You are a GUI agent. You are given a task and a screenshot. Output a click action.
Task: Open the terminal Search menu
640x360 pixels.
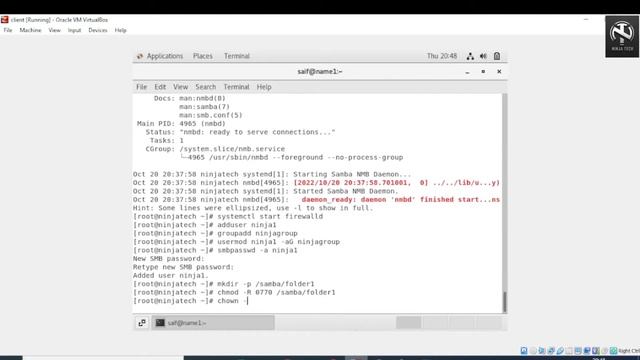[x=206, y=87]
